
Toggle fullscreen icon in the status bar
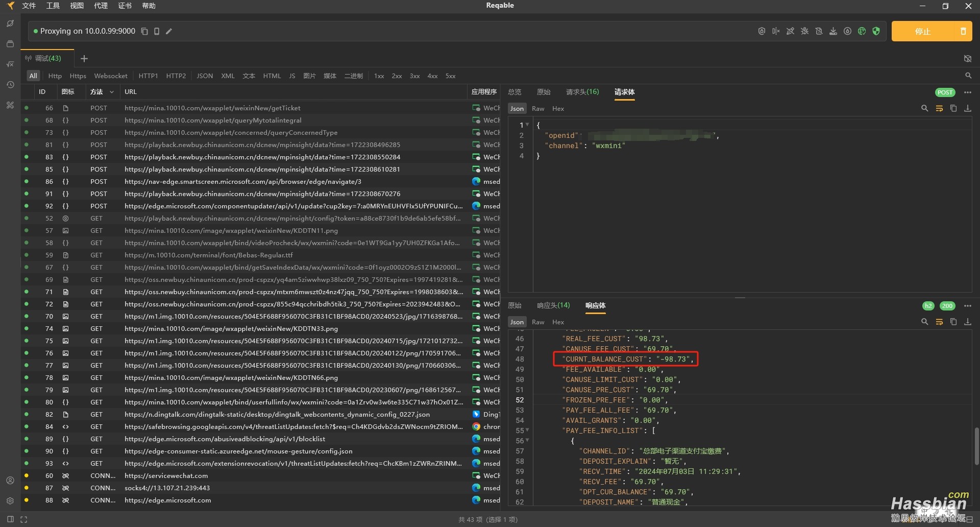(23, 519)
